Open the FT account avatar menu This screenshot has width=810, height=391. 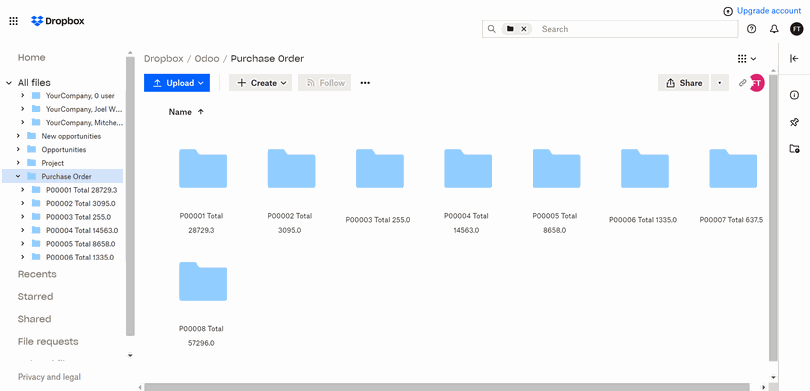[797, 29]
